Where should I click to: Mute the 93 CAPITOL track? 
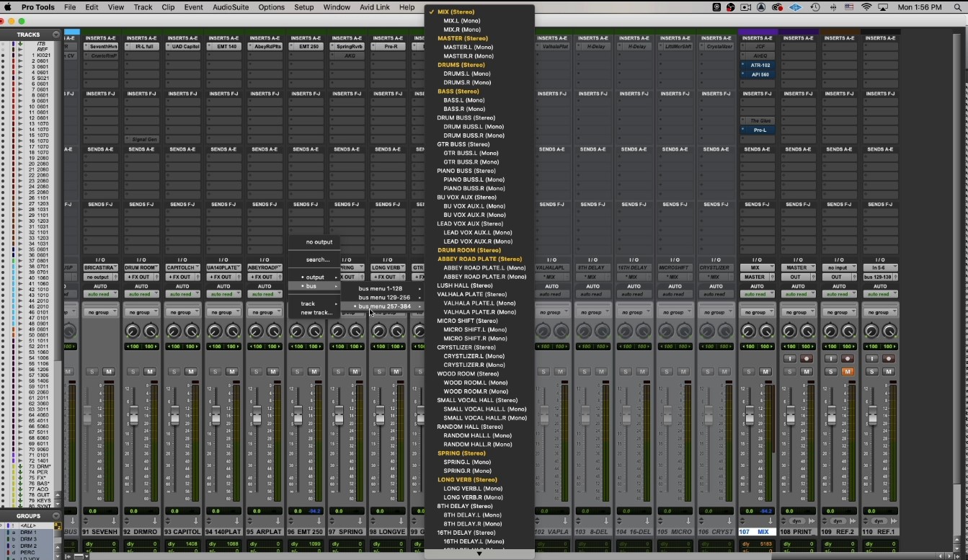(x=191, y=372)
